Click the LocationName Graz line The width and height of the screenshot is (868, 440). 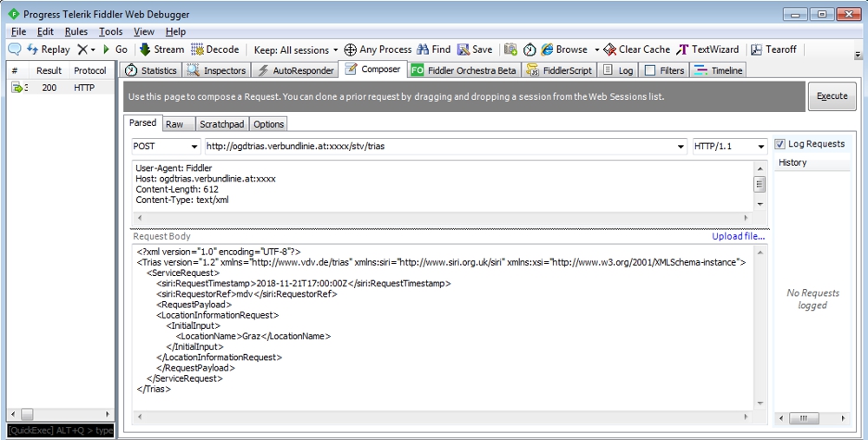[x=253, y=336]
